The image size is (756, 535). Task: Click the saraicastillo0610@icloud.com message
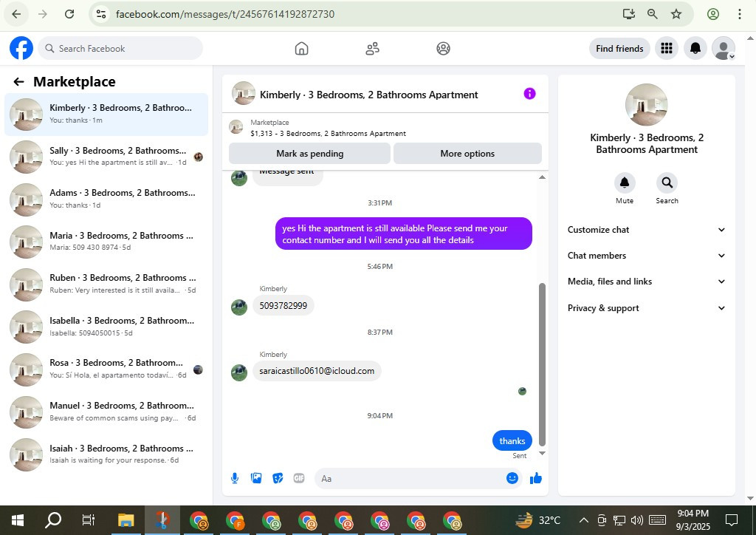click(x=317, y=371)
